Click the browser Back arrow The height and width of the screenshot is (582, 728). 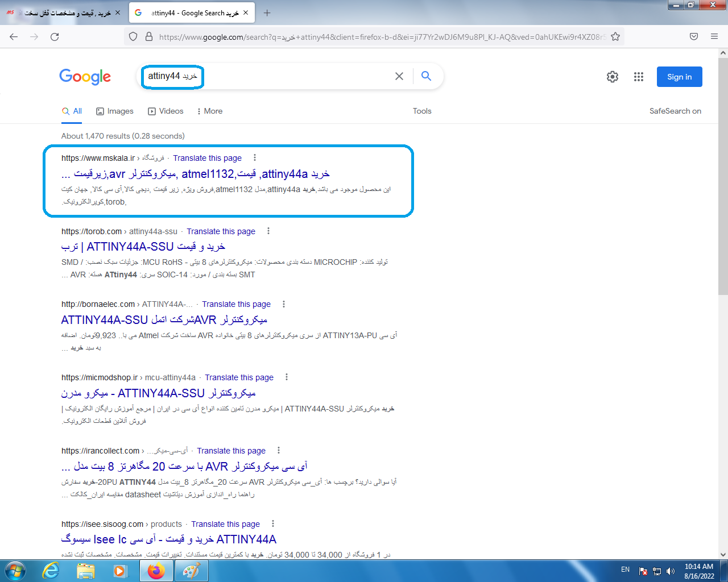[14, 36]
